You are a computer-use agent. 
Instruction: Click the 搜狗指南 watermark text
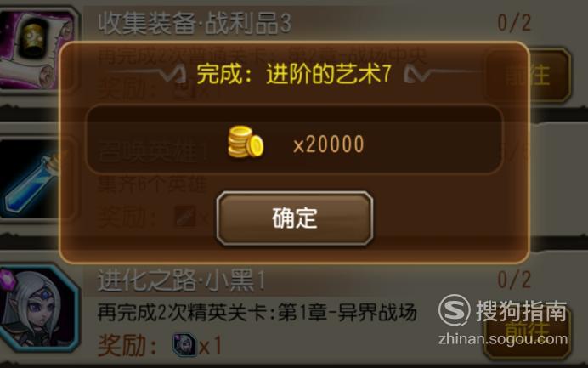(x=521, y=310)
